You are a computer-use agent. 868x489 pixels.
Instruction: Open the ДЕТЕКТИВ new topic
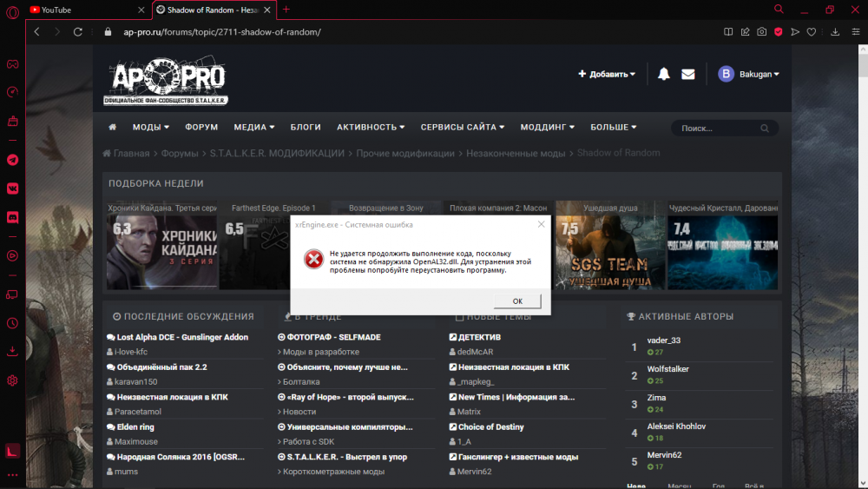pos(479,337)
